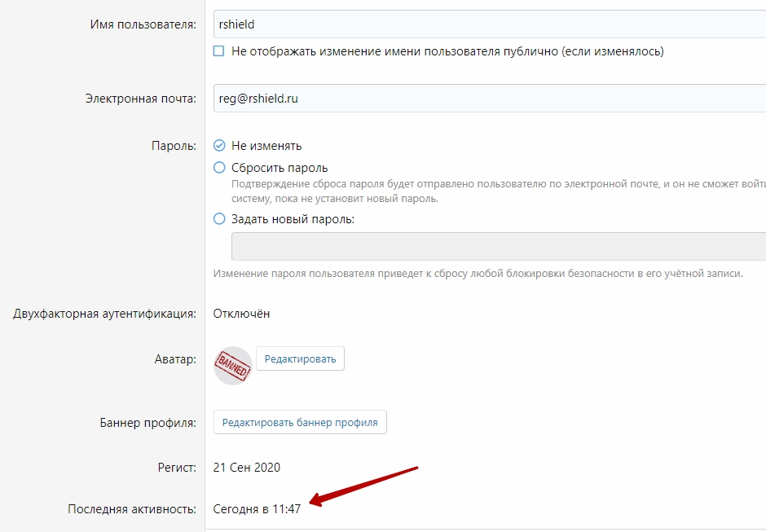766x532 pixels.
Task: Click the registration date '21 Сен 2020'
Action: pyautogui.click(x=247, y=468)
